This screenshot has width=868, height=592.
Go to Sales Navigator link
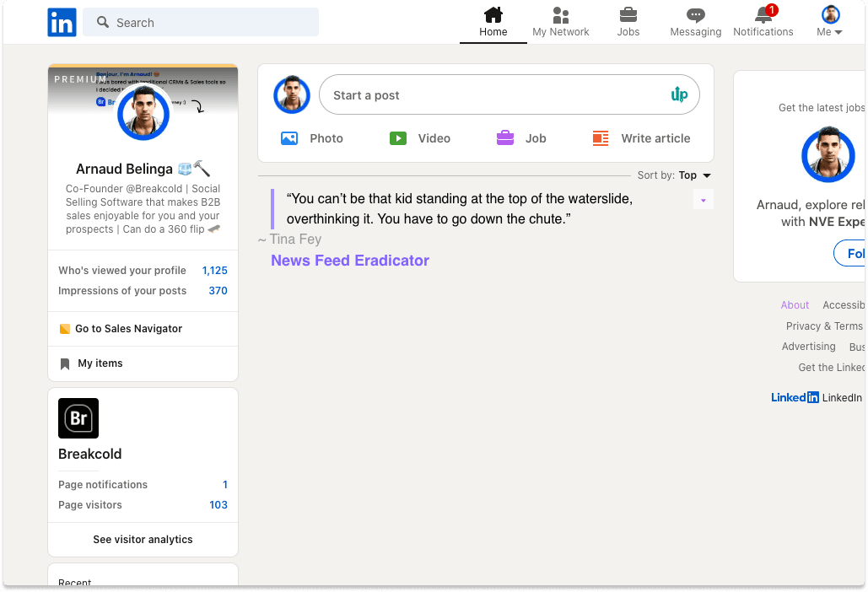click(x=128, y=329)
